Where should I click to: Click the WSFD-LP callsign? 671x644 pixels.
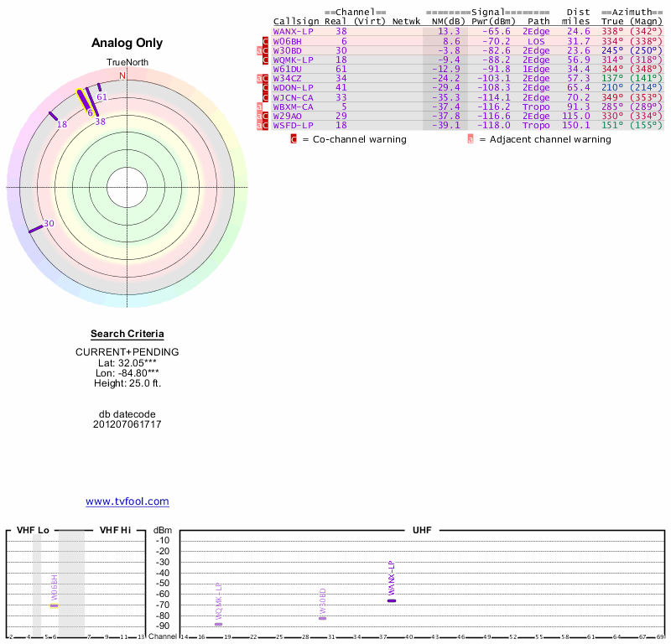pyautogui.click(x=293, y=126)
